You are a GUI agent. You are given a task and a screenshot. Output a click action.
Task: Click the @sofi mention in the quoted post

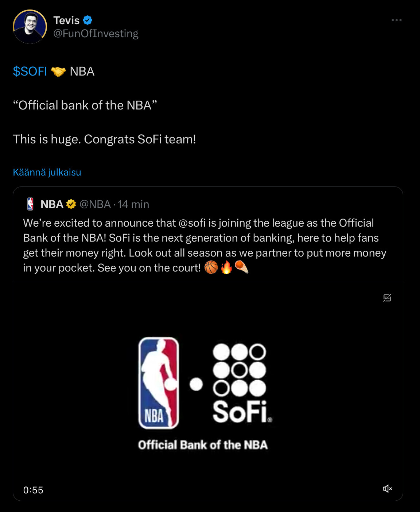click(192, 223)
